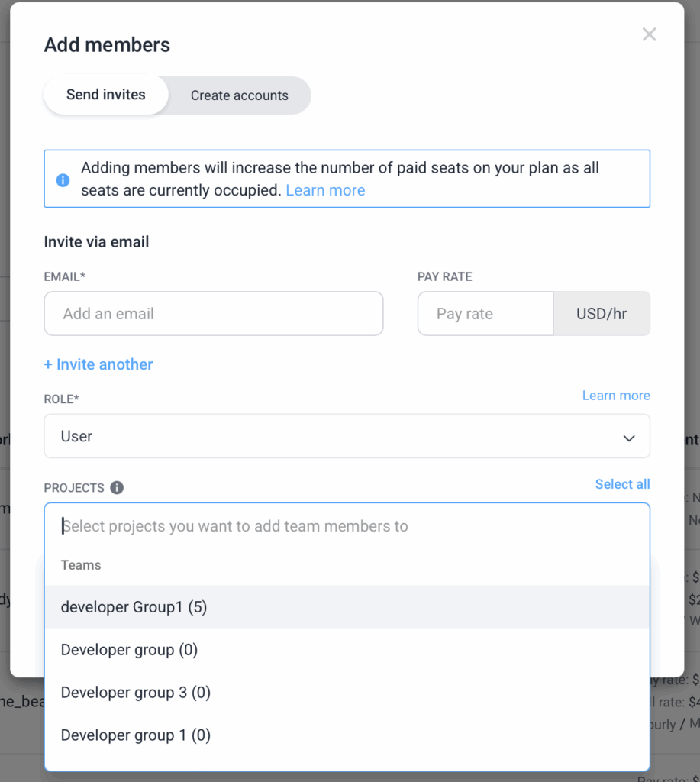Switch to the Send invites tab

(x=106, y=95)
